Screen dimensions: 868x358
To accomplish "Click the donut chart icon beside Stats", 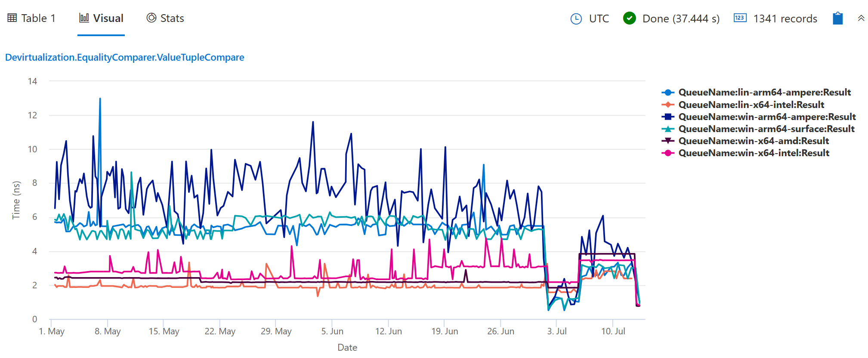I will tap(151, 18).
